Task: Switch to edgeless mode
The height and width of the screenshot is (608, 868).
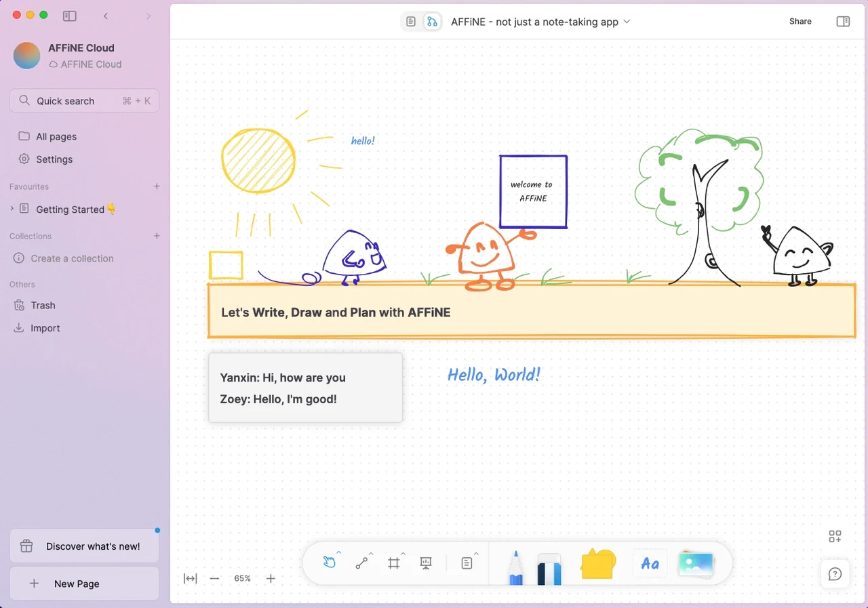Action: pyautogui.click(x=432, y=22)
